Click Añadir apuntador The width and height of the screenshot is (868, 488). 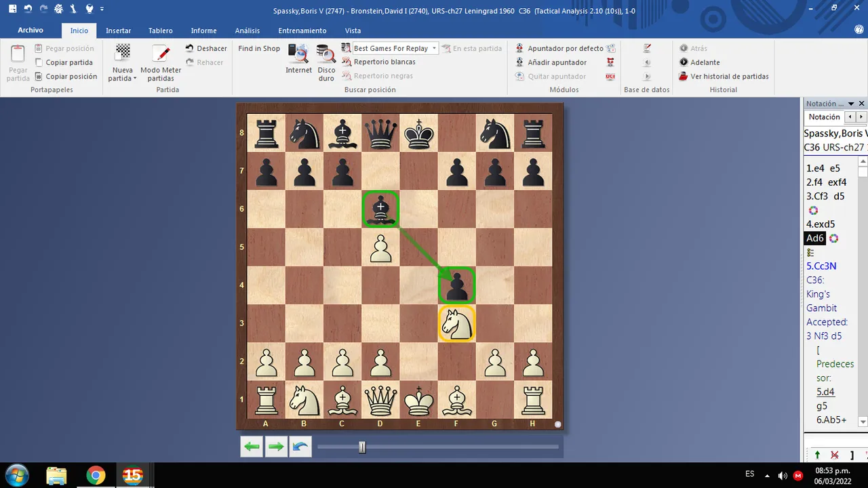[551, 62]
